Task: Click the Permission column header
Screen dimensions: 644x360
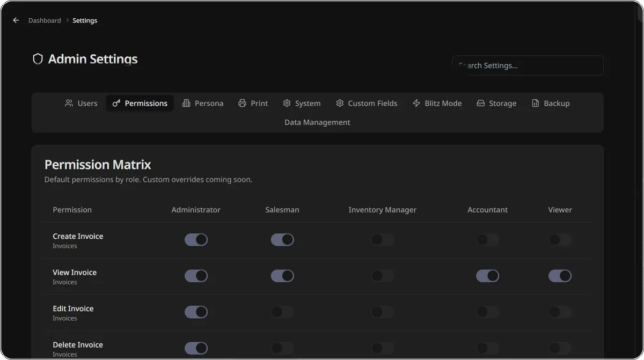Action: (x=72, y=210)
